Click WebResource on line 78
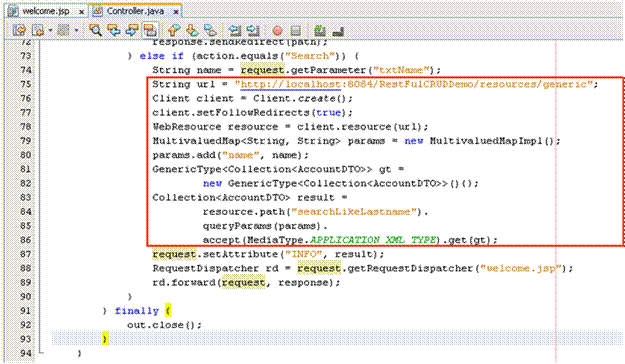The width and height of the screenshot is (625, 364). [187, 127]
